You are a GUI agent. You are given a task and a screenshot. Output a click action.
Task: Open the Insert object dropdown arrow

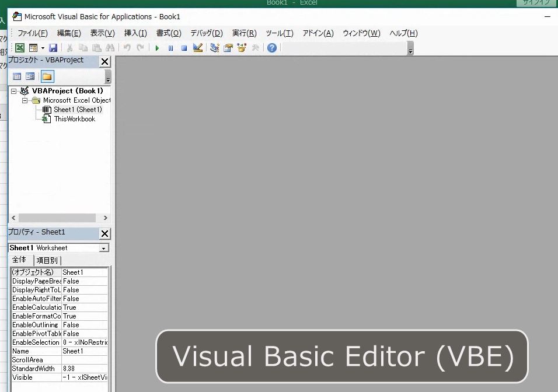point(43,48)
